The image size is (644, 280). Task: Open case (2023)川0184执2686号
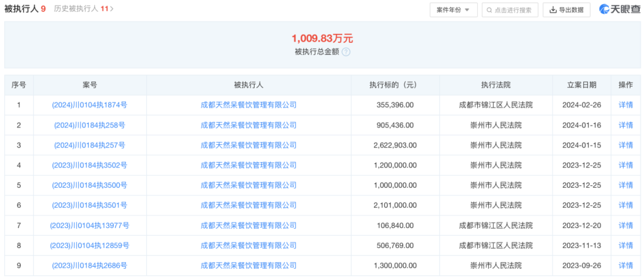[89, 265]
